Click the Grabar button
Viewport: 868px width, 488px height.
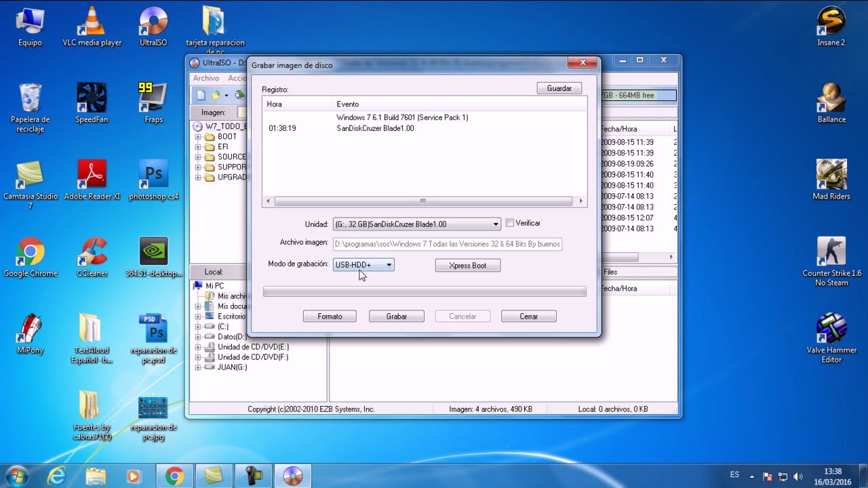click(x=397, y=317)
